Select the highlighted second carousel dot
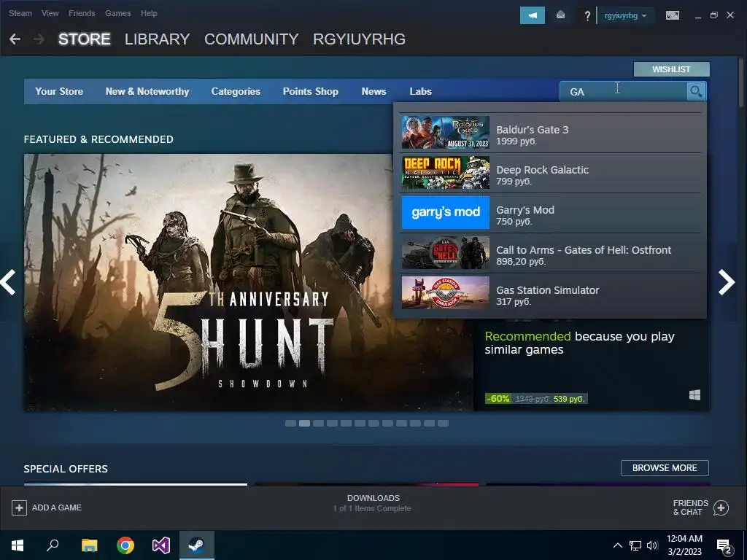Screen dimensions: 747x560 304,424
